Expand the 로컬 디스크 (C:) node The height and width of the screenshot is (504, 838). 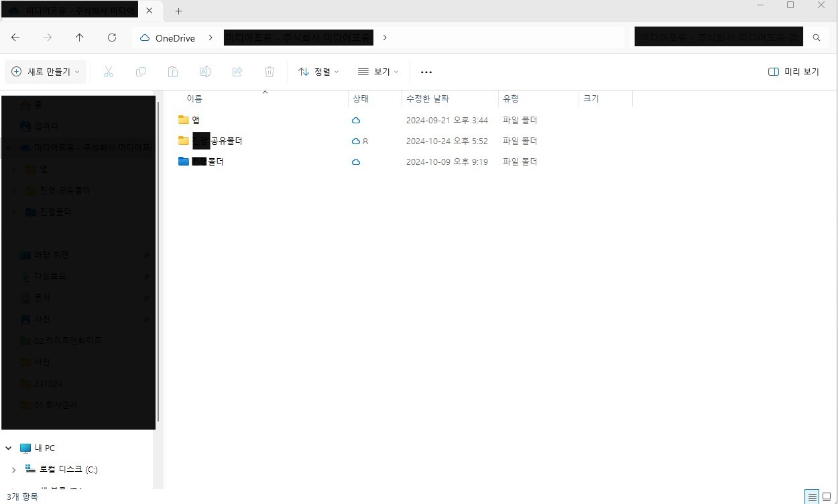[x=14, y=470]
